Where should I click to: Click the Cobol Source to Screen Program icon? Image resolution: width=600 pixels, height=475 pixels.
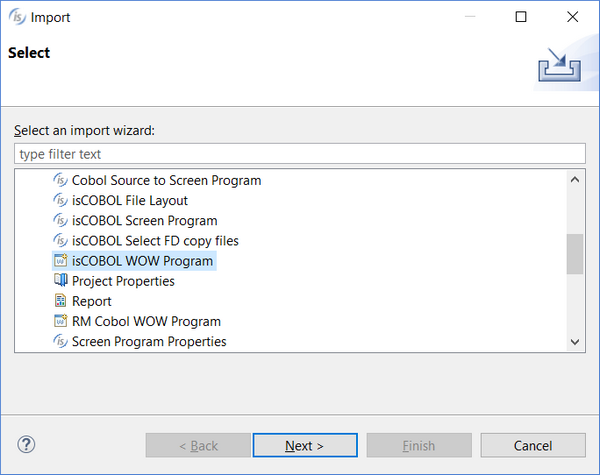(60, 180)
